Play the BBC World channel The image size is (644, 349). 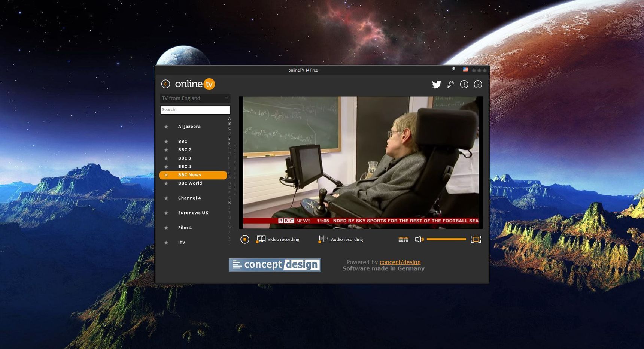[x=190, y=183]
